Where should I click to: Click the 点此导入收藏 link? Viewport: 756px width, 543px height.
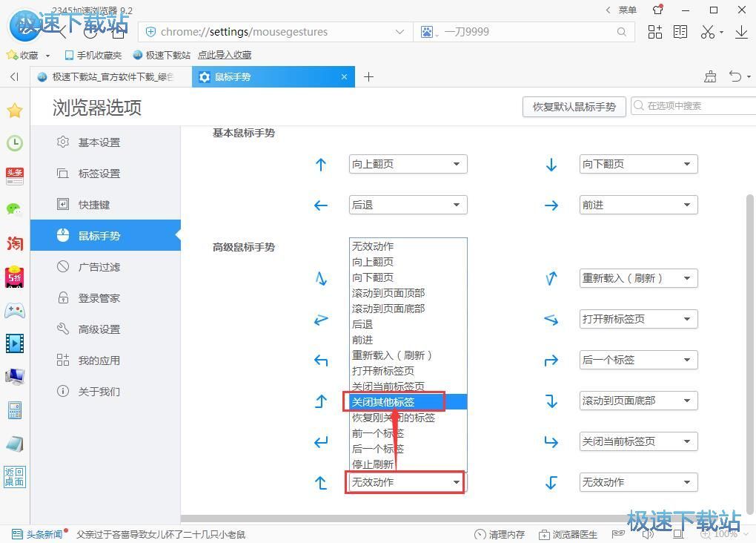tap(225, 55)
